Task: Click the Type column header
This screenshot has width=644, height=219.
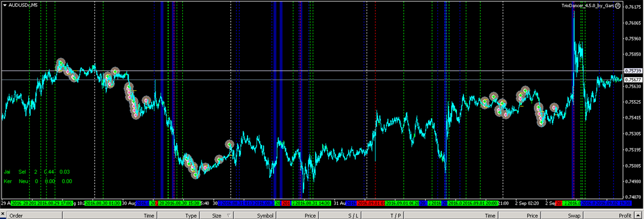Action: click(x=179, y=215)
